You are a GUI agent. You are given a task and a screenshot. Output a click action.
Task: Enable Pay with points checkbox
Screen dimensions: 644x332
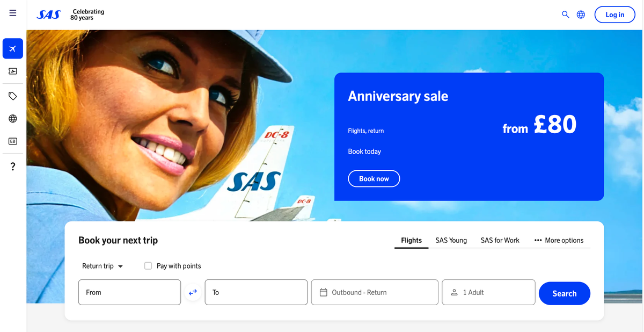[x=148, y=265]
